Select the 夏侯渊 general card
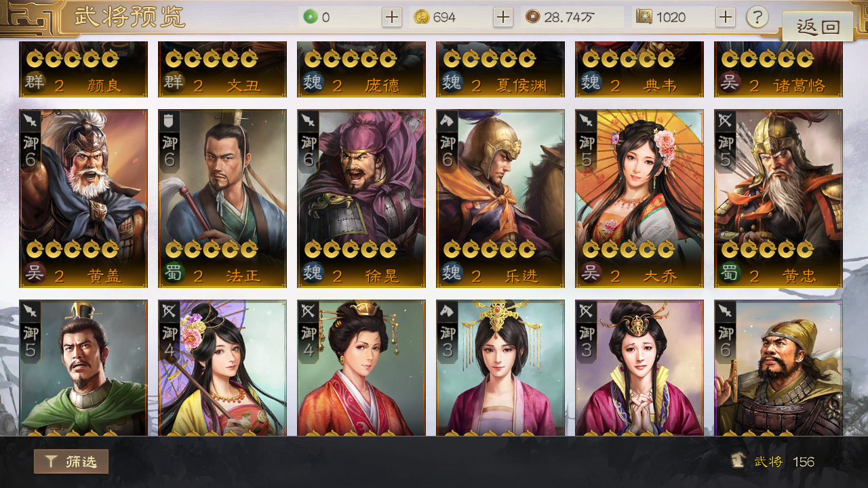868x488 pixels. [x=500, y=70]
